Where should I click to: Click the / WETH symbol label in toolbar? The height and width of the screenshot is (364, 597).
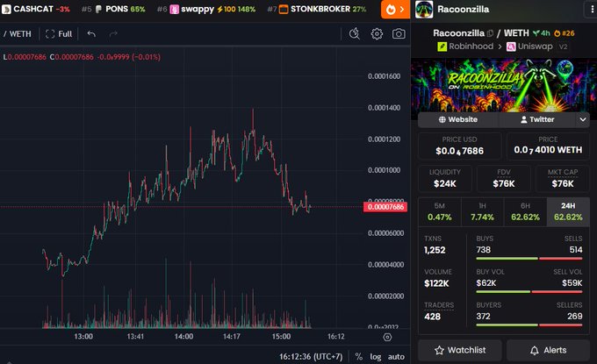[x=18, y=34]
